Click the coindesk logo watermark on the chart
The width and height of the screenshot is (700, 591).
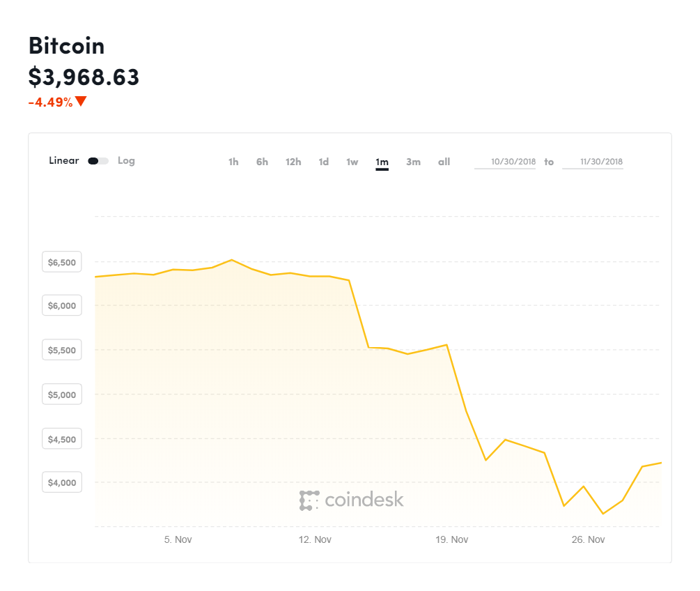[352, 500]
